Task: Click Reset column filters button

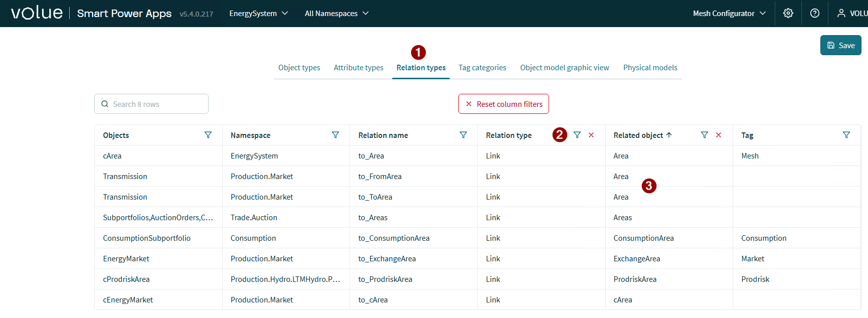Action: click(503, 104)
